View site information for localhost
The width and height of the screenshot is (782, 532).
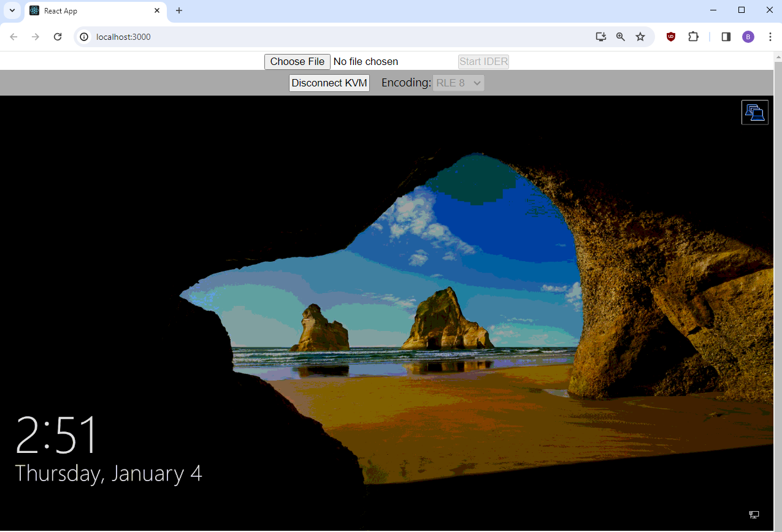coord(85,37)
